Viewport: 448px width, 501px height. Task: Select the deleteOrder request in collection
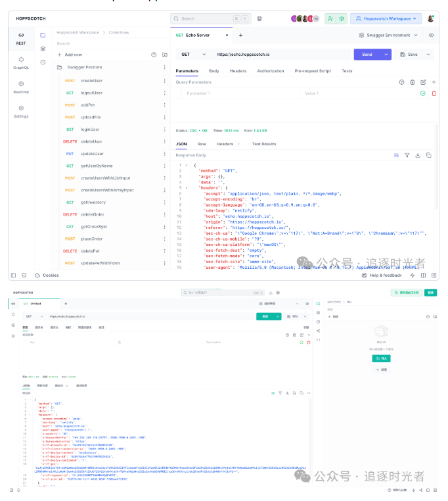(x=92, y=214)
